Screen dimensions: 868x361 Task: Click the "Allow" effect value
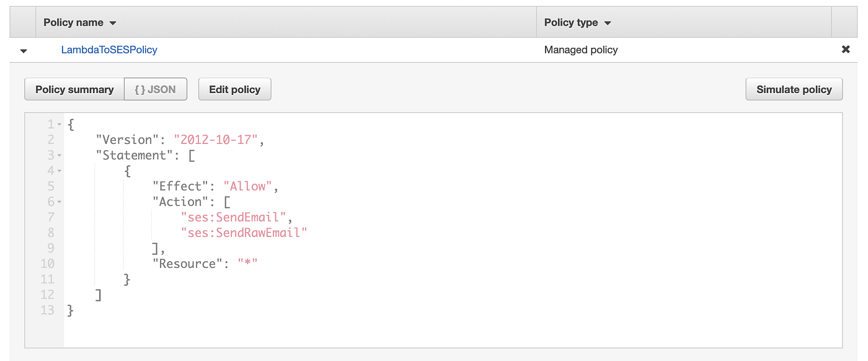point(248,186)
